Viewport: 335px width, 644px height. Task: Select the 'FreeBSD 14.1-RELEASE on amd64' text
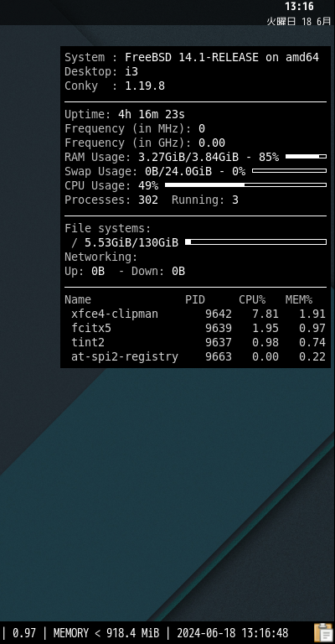pyautogui.click(x=222, y=58)
